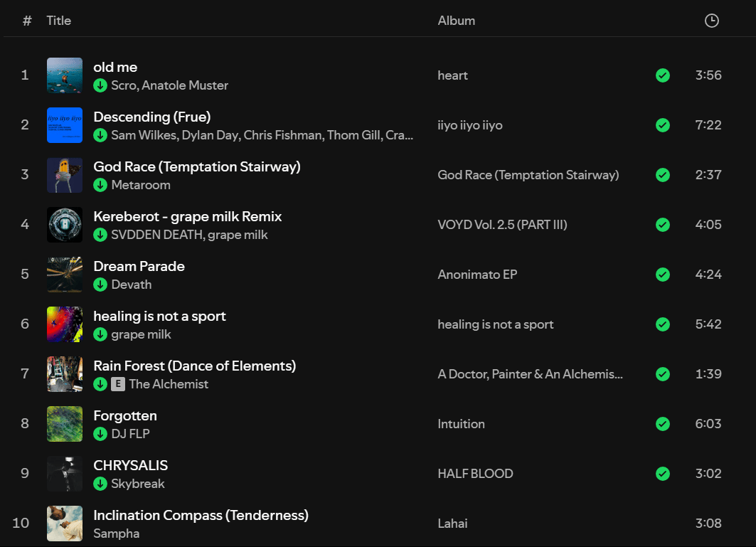
Task: Click the downloaded icon next to Skybreak
Action: (100, 483)
